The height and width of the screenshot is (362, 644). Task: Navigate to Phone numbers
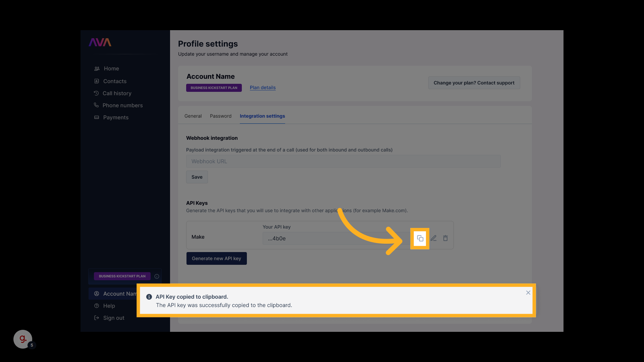pyautogui.click(x=122, y=105)
